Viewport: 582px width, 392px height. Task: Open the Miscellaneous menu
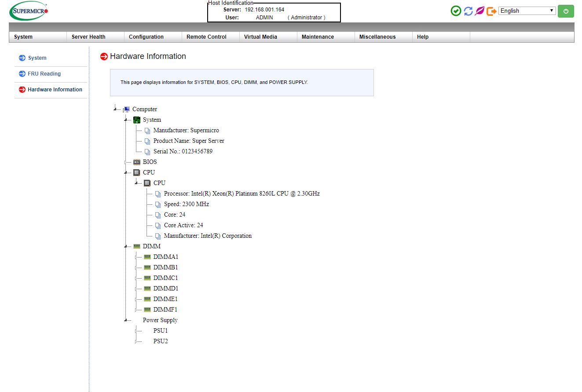(x=377, y=37)
